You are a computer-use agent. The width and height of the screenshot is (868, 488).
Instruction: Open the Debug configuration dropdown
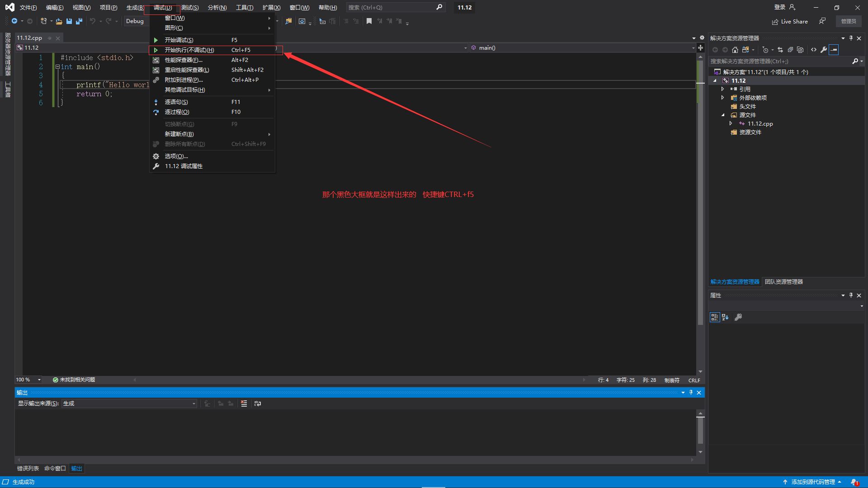pyautogui.click(x=136, y=21)
